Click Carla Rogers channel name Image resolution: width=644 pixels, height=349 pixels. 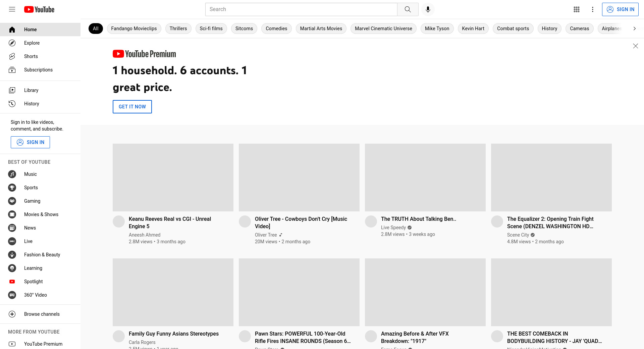tap(142, 342)
